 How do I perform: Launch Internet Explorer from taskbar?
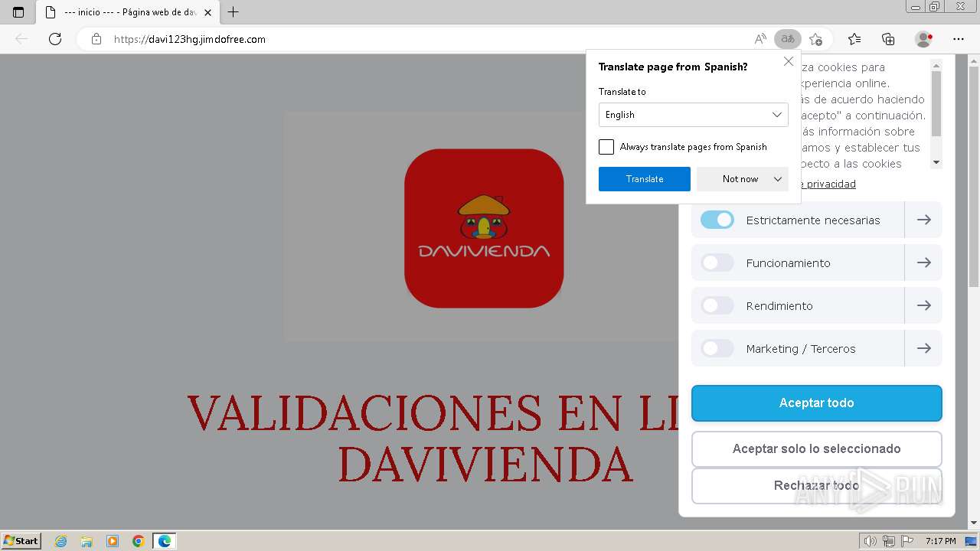pyautogui.click(x=61, y=541)
